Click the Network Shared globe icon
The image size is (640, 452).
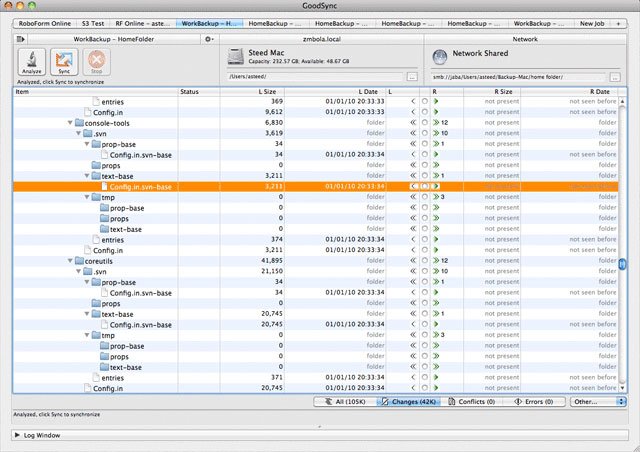[x=440, y=57]
